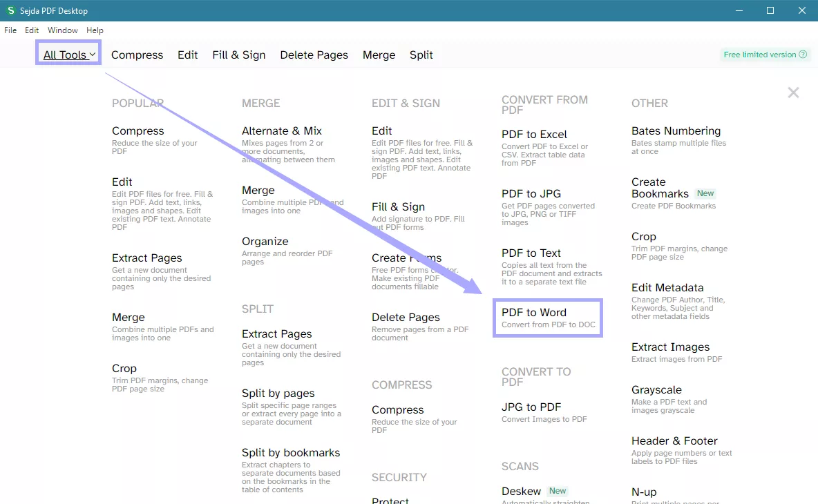Open Extract Pages under Split
This screenshot has height=504, width=818.
click(x=276, y=334)
